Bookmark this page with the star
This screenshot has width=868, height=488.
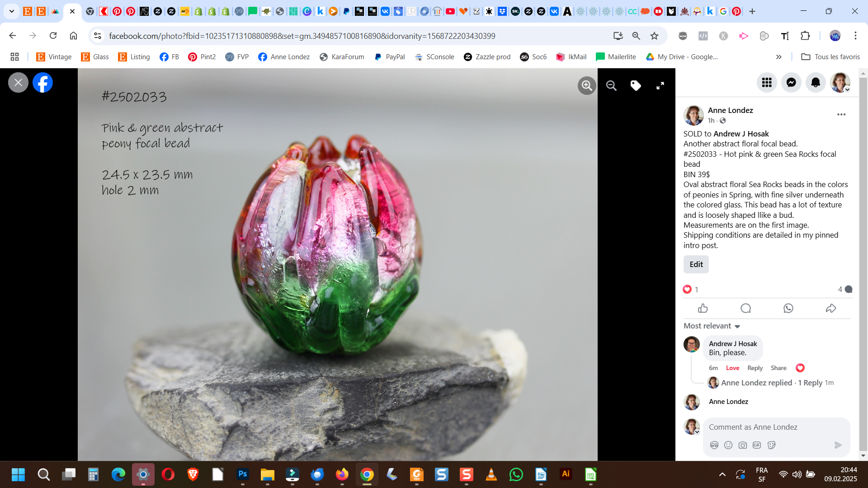654,36
